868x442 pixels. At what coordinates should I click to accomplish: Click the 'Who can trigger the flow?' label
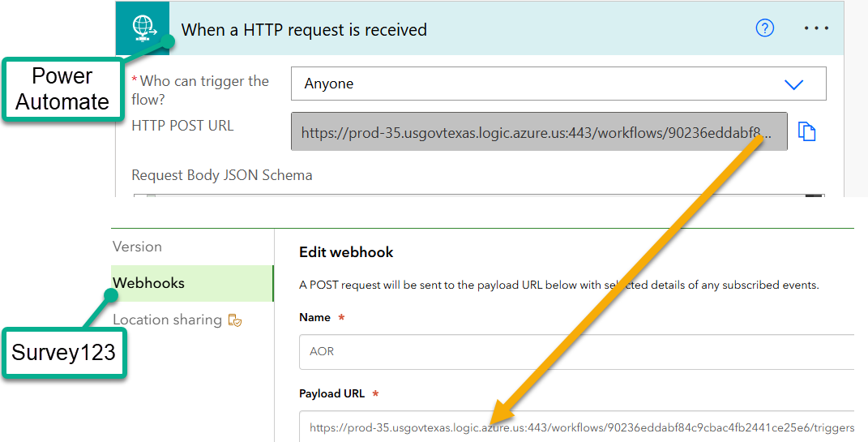[x=200, y=90]
